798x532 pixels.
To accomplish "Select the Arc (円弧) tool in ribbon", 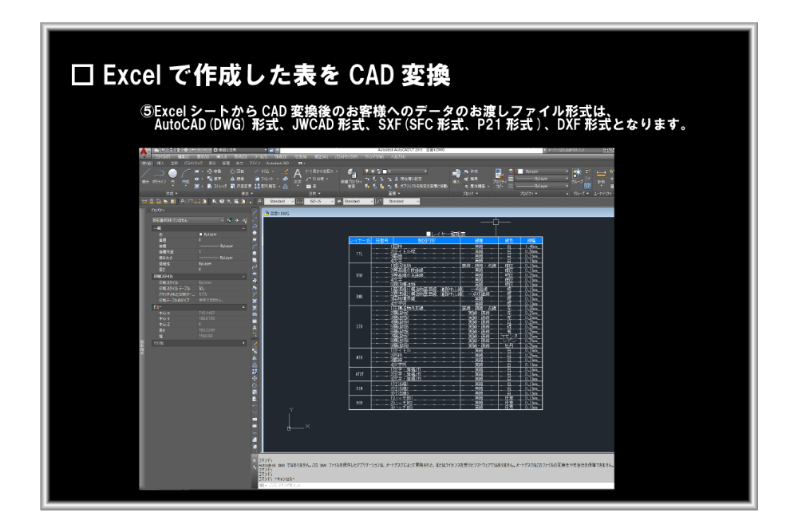I will [186, 177].
